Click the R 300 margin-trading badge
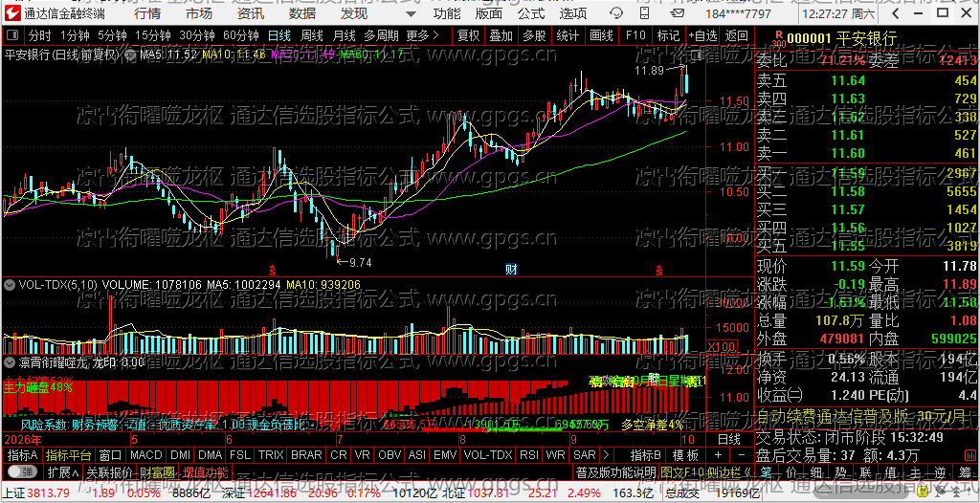 [x=779, y=39]
